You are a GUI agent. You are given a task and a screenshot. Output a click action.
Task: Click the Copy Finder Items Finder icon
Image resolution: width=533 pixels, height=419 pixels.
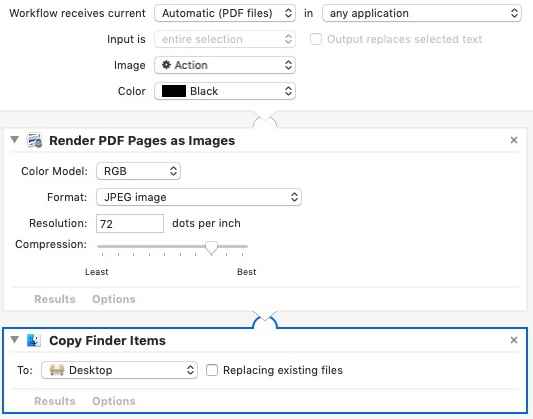(34, 340)
